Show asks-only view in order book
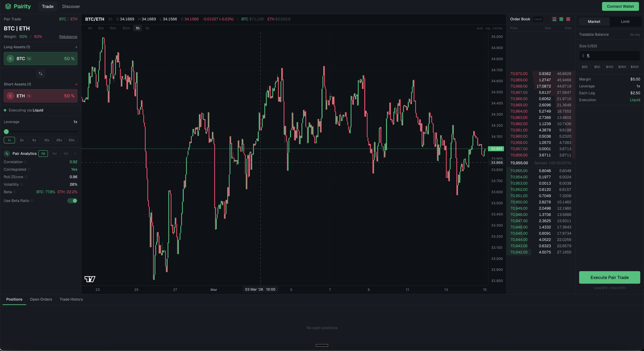This screenshot has width=644, height=351. click(x=568, y=19)
